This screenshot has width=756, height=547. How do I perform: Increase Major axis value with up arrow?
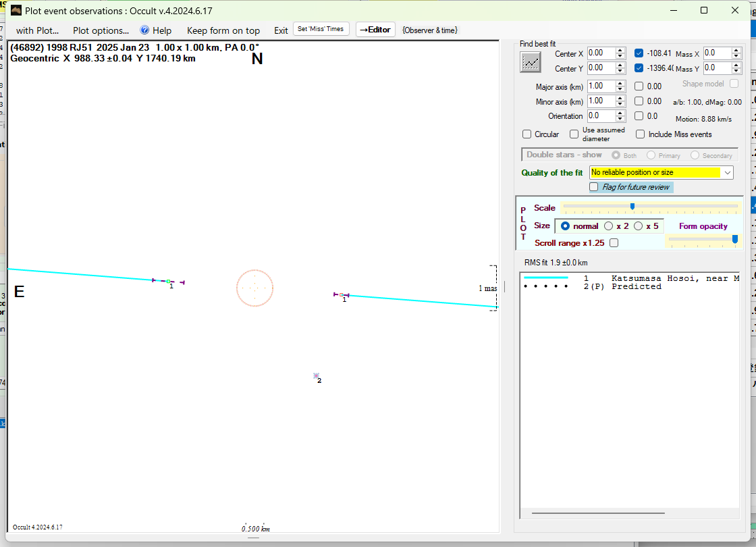(x=620, y=83)
